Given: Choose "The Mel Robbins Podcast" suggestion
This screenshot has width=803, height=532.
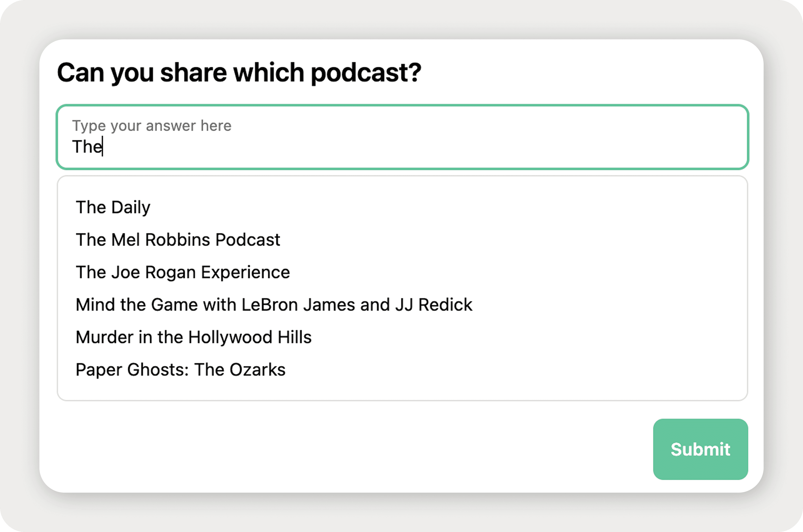Looking at the screenshot, I should coord(178,239).
